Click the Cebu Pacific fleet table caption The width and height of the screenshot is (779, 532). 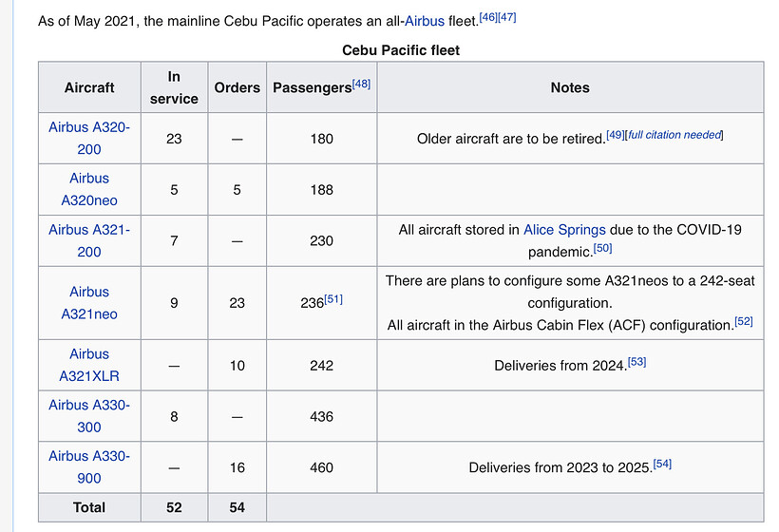click(x=401, y=50)
